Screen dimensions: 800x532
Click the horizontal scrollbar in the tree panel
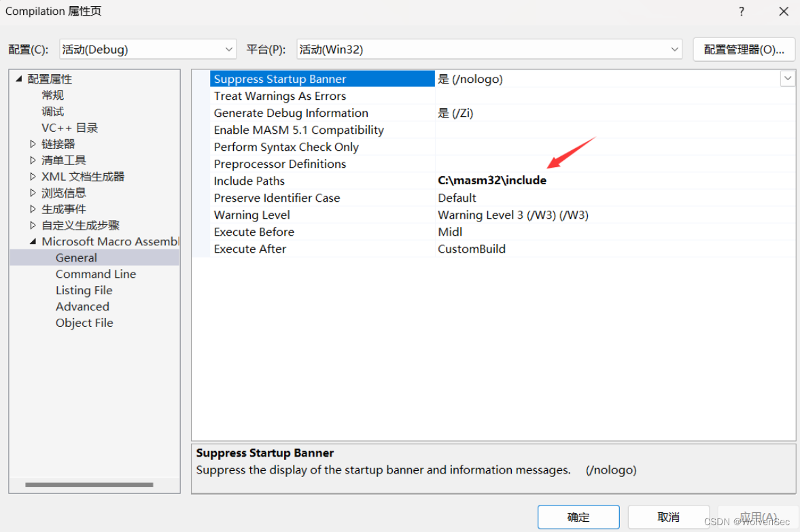(89, 484)
